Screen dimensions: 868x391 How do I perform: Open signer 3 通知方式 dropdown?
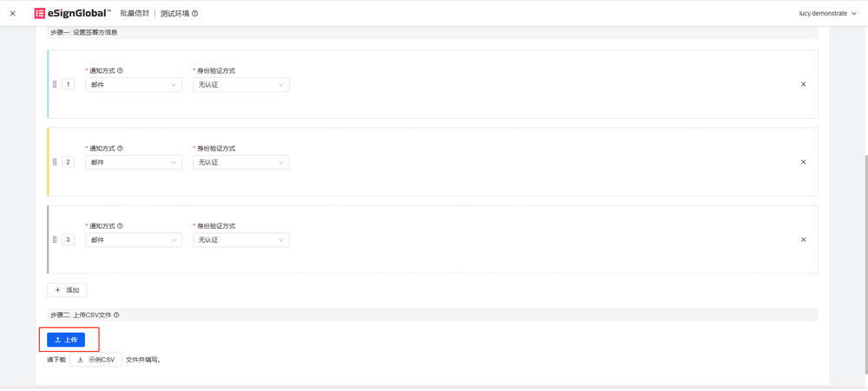[133, 240]
